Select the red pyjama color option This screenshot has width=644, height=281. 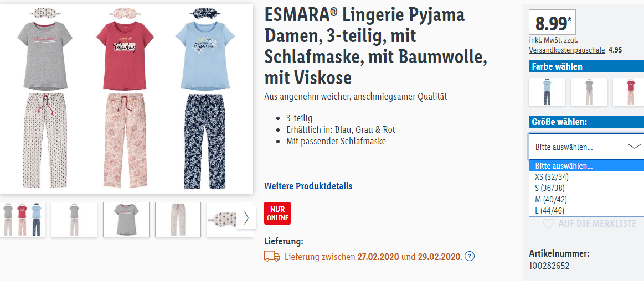coord(628,92)
